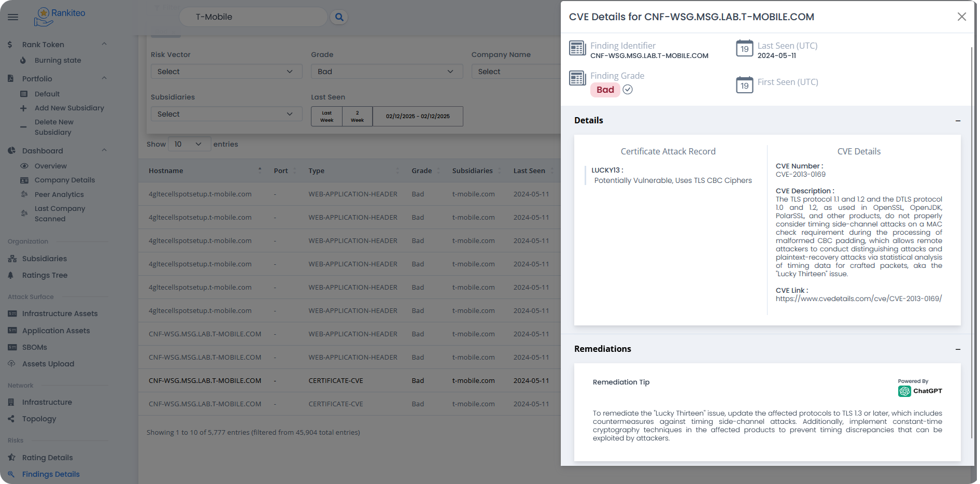The width and height of the screenshot is (980, 484).
Task: Sort table by Hostname column
Action: pos(166,170)
